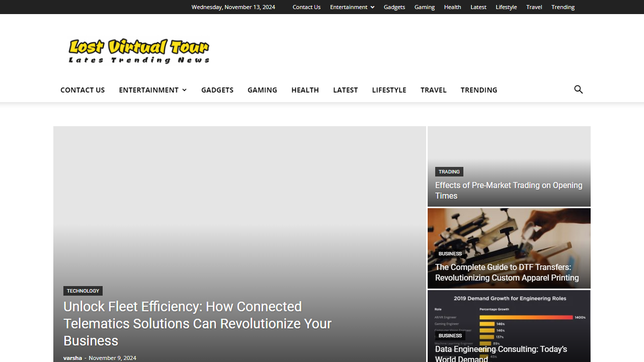This screenshot has height=362, width=644.
Task: Open Gadgets in the main menu
Action: pyautogui.click(x=217, y=90)
